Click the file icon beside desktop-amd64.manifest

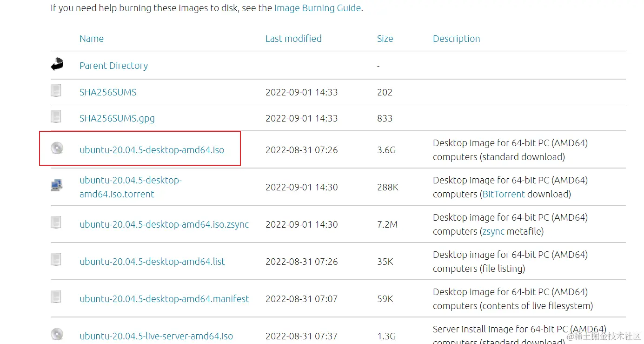pyautogui.click(x=56, y=297)
